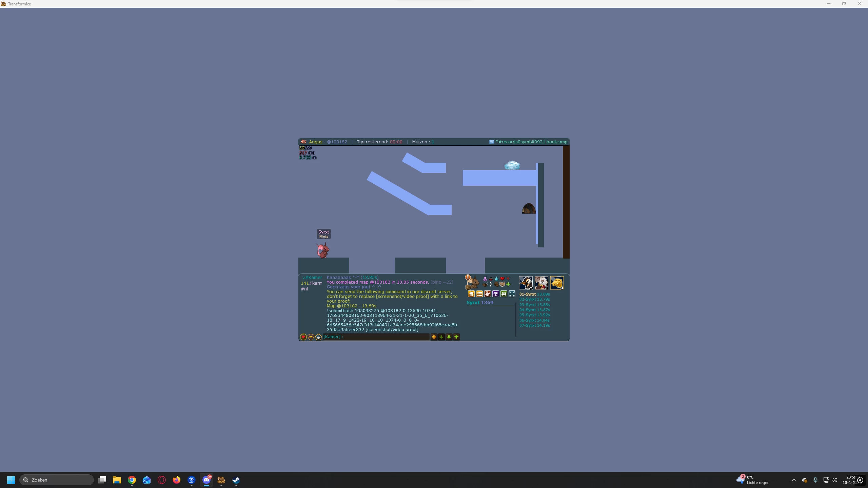Open the green Discord button

[x=504, y=294]
